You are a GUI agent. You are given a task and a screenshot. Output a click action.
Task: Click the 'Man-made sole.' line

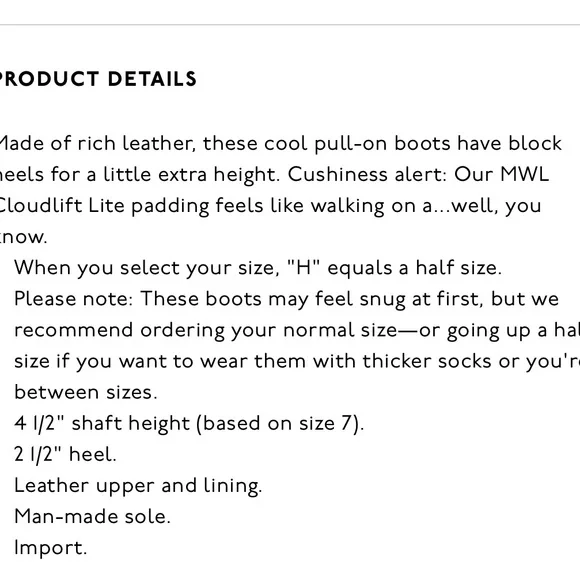coord(92,516)
